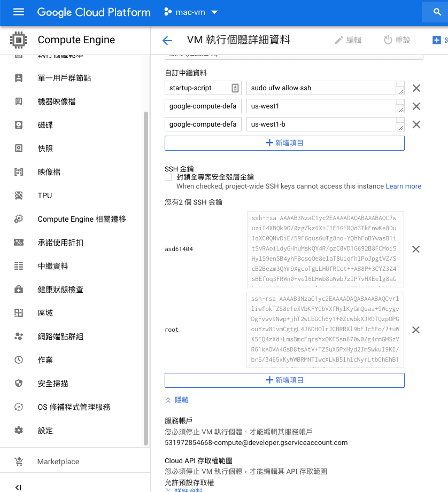Viewport: 448px width, 492px height.
Task: Remove the us-west1-b metadata row
Action: click(x=416, y=124)
